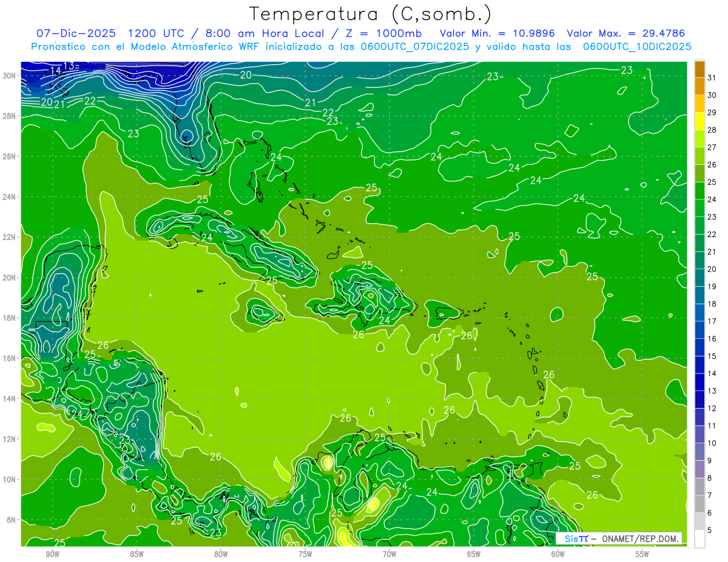Click the dark blue legend swatch between 13 and 14
The height and width of the screenshot is (562, 728).
pos(699,383)
